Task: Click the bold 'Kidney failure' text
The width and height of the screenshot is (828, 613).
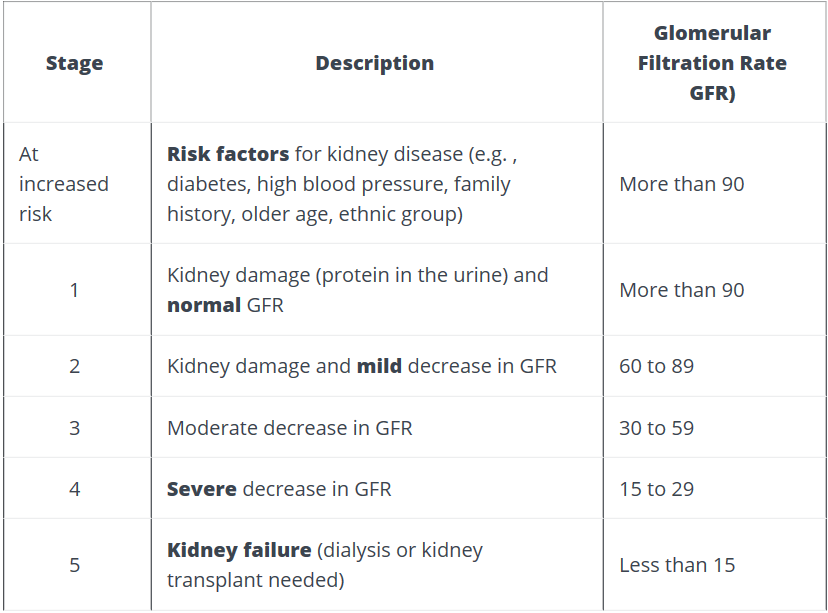Action: [239, 550]
